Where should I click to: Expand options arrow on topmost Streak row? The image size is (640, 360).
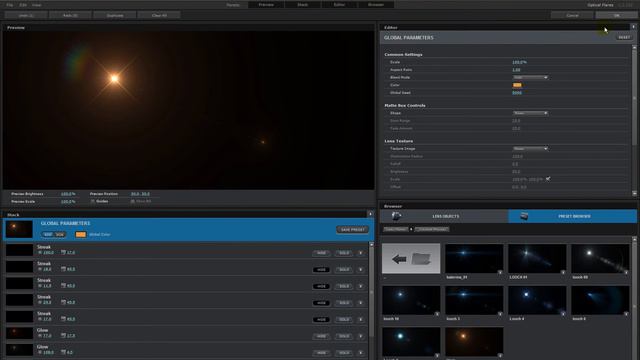pyautogui.click(x=360, y=253)
